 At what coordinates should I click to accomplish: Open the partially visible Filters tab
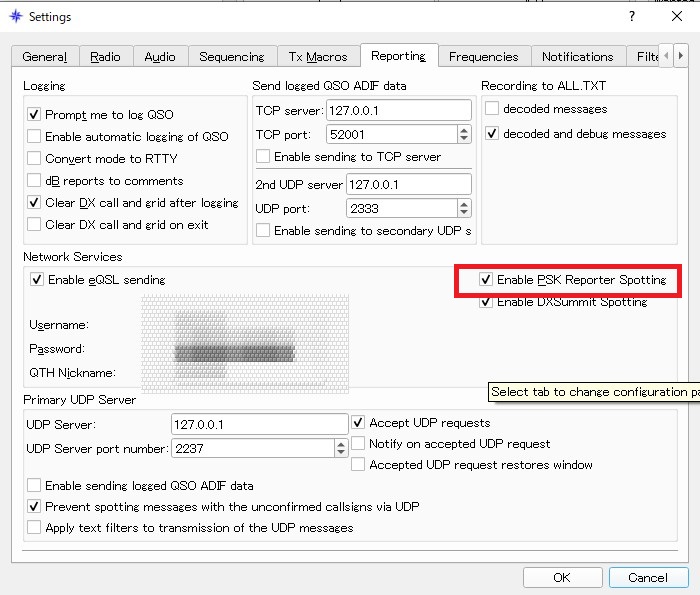[644, 57]
